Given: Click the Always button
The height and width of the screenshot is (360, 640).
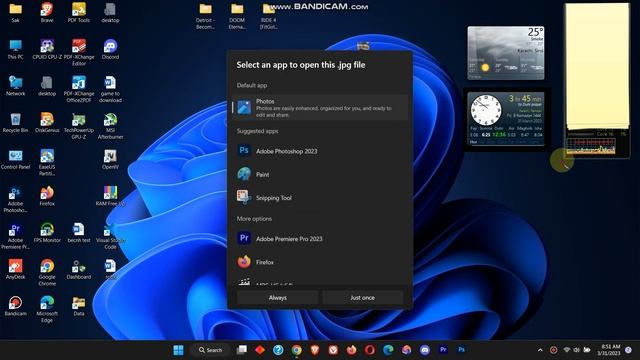Looking at the screenshot, I should pos(278,298).
